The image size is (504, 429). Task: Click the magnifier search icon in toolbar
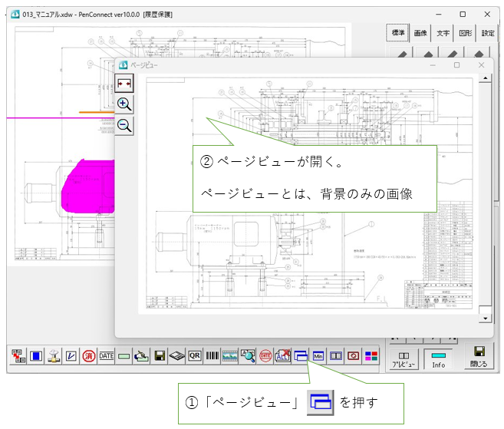(x=248, y=356)
